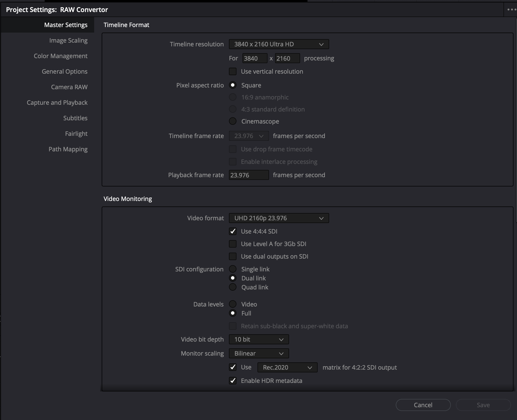
Task: Set Data levels to Video
Action: [x=233, y=304]
